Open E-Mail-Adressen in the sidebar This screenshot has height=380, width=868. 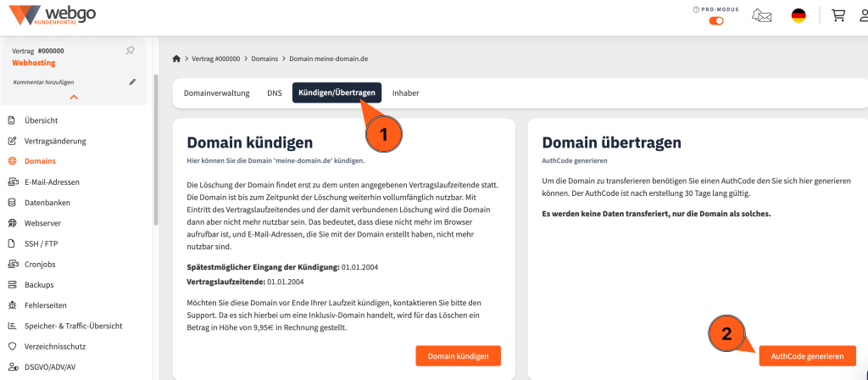pos(52,182)
